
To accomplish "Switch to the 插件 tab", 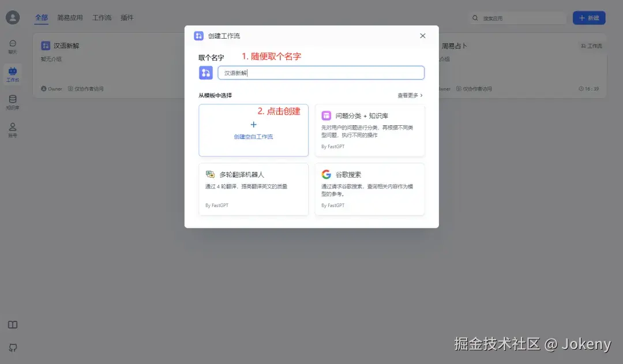I will click(x=127, y=17).
